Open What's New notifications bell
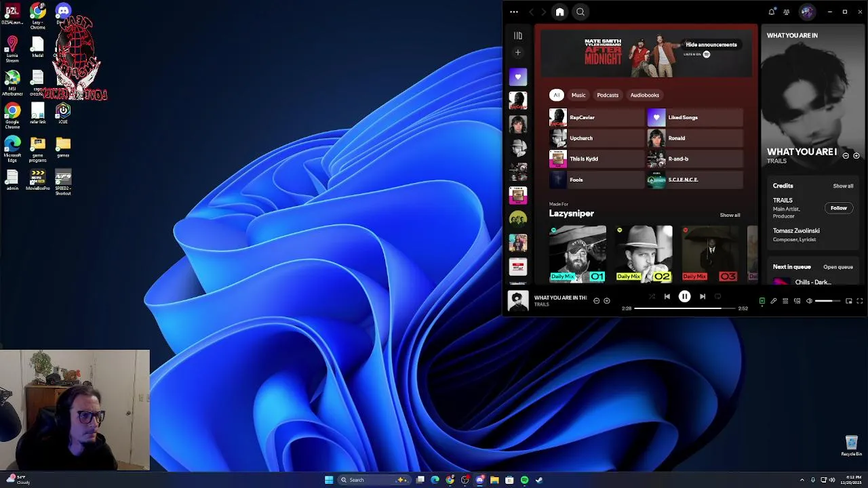Image resolution: width=868 pixels, height=488 pixels. [772, 12]
